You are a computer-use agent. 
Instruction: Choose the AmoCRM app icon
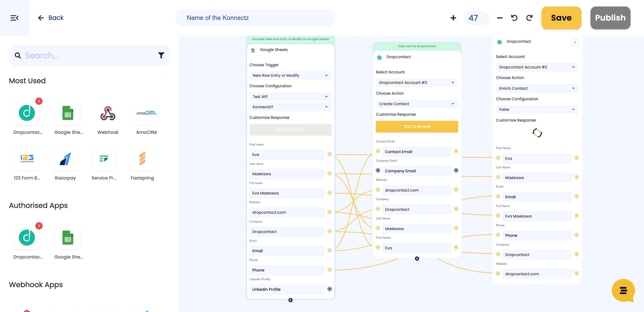[146, 113]
